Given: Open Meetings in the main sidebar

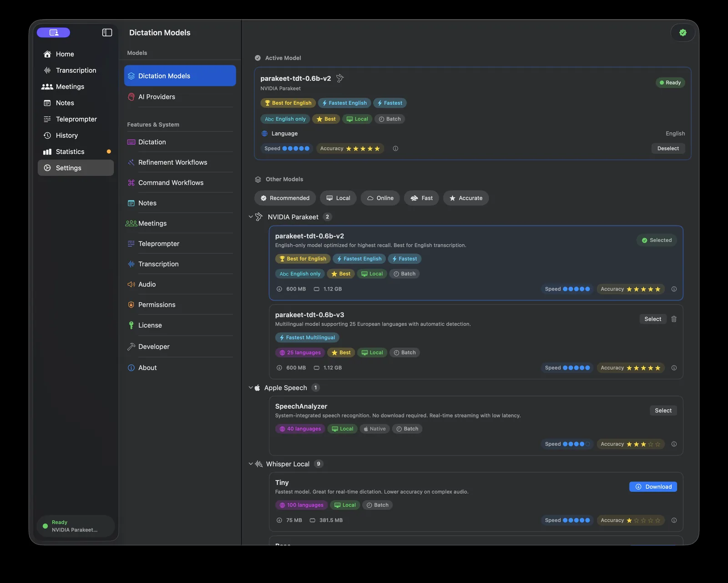Looking at the screenshot, I should [x=76, y=86].
